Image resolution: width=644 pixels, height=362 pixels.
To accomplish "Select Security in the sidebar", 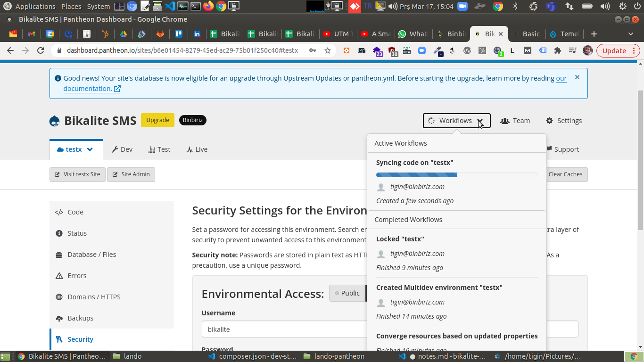I will click(111, 339).
